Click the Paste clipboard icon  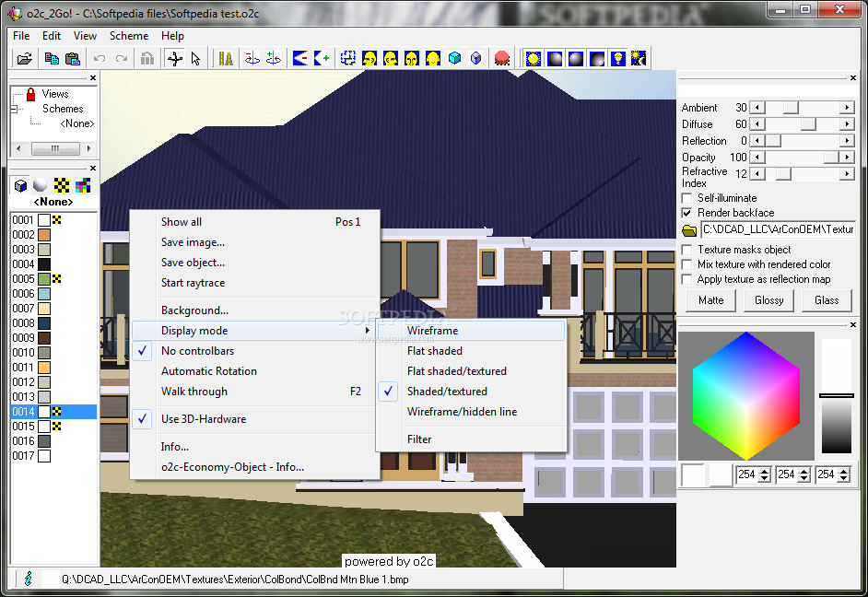(73, 58)
